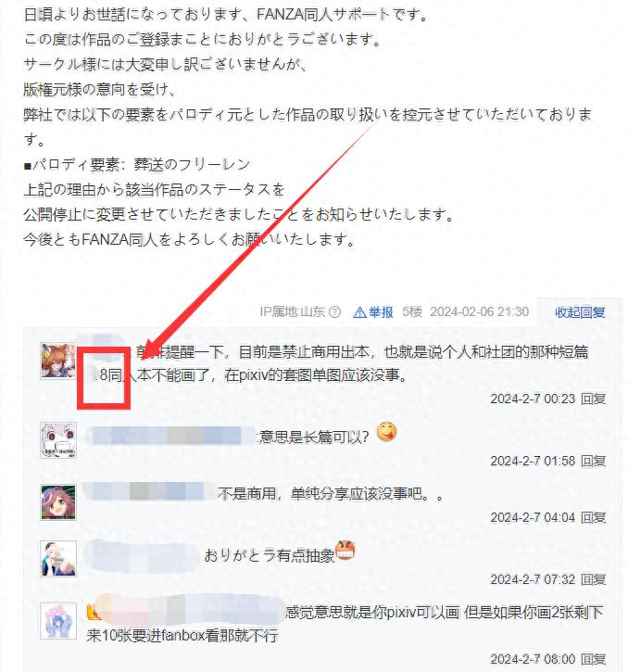Click the orange member badge icon
The width and height of the screenshot is (628, 672).
click(94, 612)
